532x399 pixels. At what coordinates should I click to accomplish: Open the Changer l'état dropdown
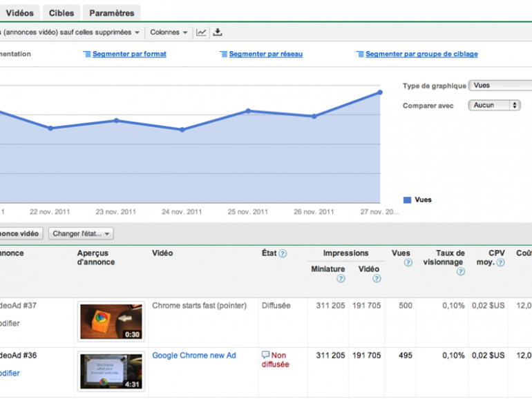(x=81, y=234)
